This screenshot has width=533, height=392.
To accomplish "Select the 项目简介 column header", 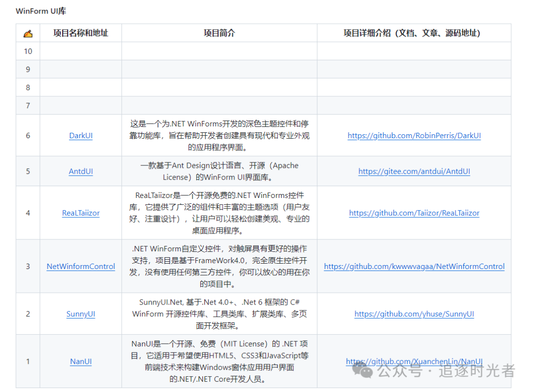I will click(x=219, y=33).
